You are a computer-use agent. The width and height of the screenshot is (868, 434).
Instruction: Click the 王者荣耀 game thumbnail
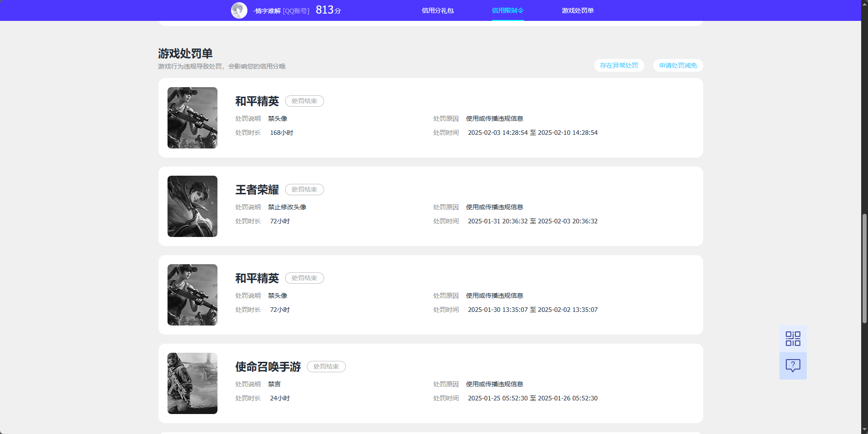192,206
